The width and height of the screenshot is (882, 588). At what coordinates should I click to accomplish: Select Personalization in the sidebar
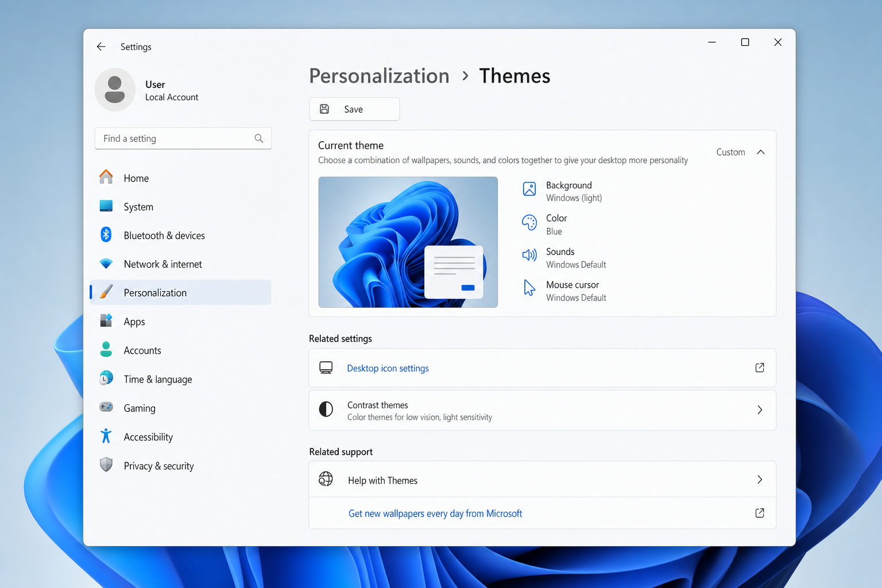180,292
